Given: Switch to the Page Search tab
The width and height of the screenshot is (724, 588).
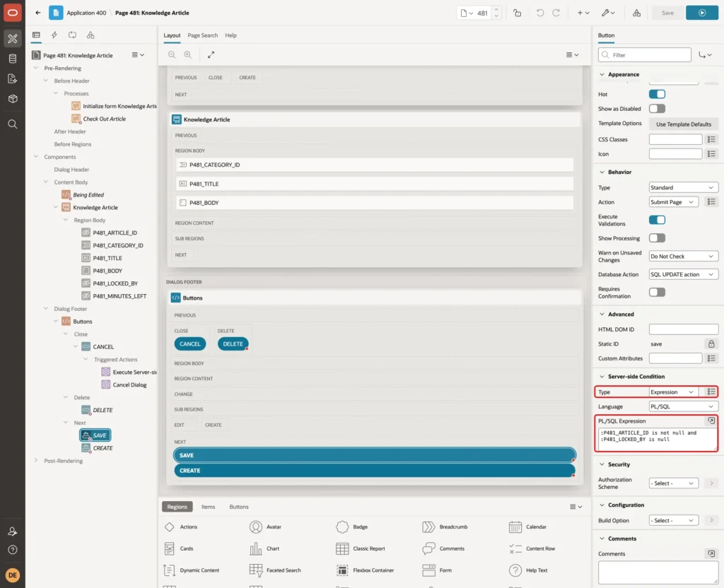Looking at the screenshot, I should click(x=202, y=35).
